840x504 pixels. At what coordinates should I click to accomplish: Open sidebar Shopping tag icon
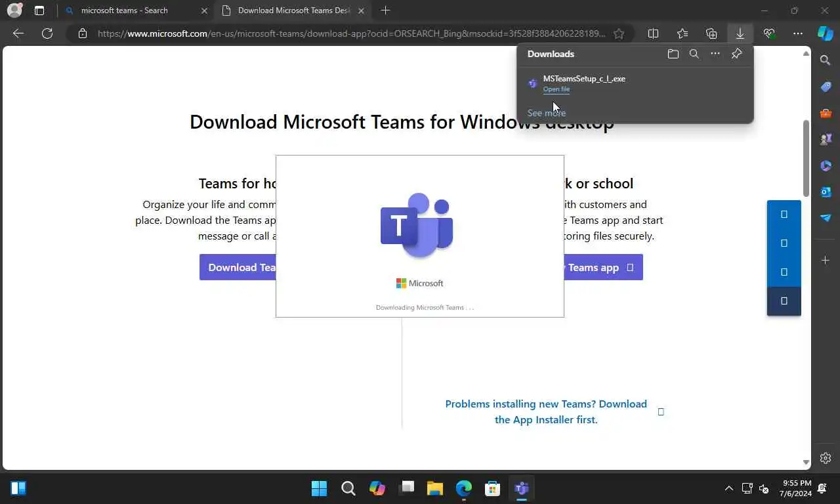(826, 87)
